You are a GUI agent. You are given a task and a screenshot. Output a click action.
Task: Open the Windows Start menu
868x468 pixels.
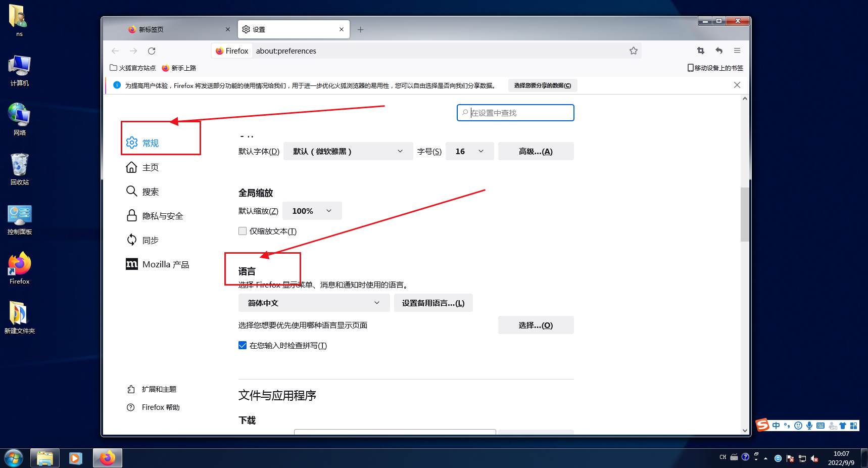point(14,458)
